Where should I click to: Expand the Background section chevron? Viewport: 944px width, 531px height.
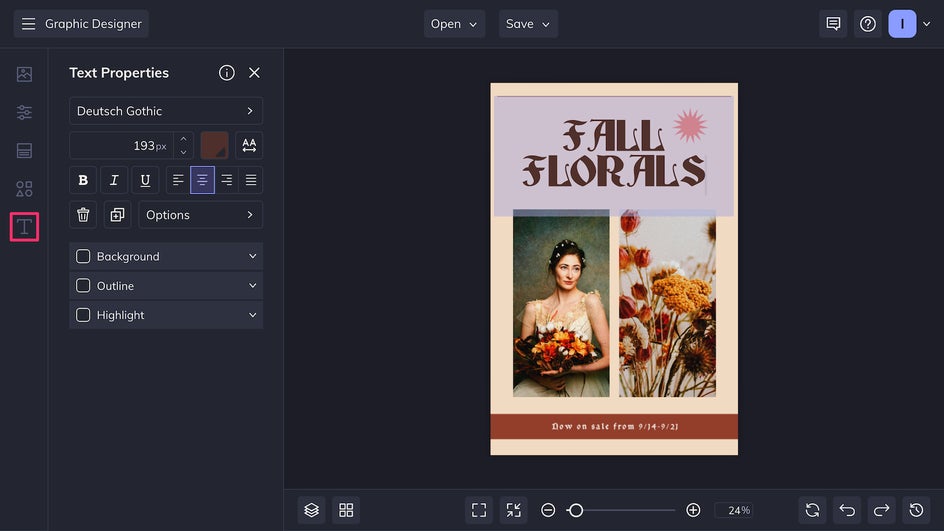point(252,256)
